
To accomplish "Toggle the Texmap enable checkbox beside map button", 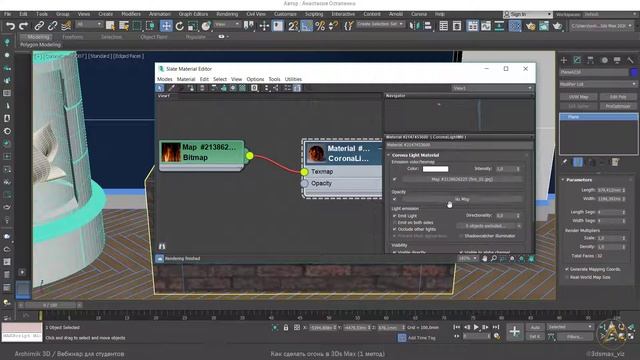I will click(x=395, y=179).
